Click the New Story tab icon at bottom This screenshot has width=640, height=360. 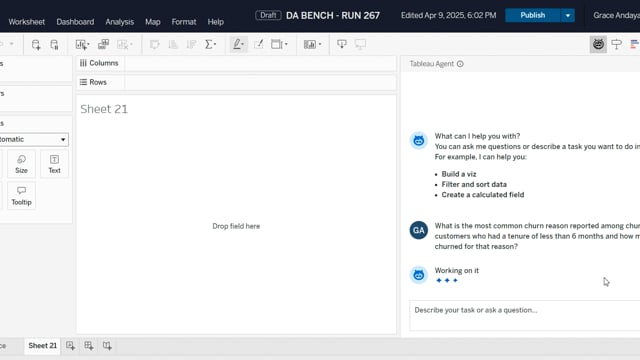pyautogui.click(x=107, y=346)
